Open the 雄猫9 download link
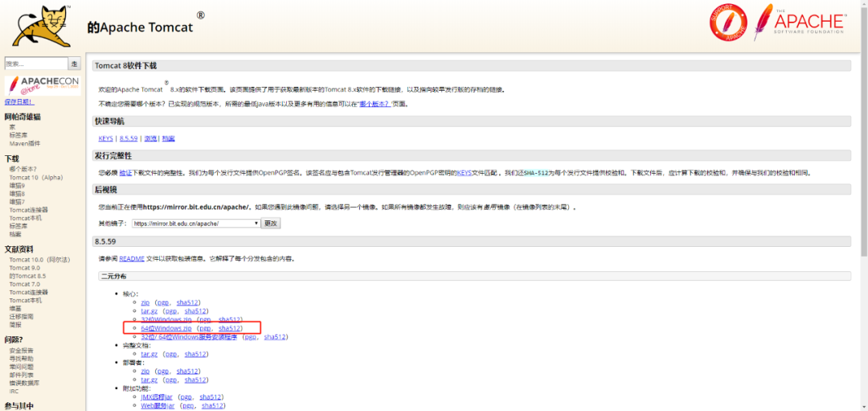This screenshot has height=411, width=868. pos(17,186)
